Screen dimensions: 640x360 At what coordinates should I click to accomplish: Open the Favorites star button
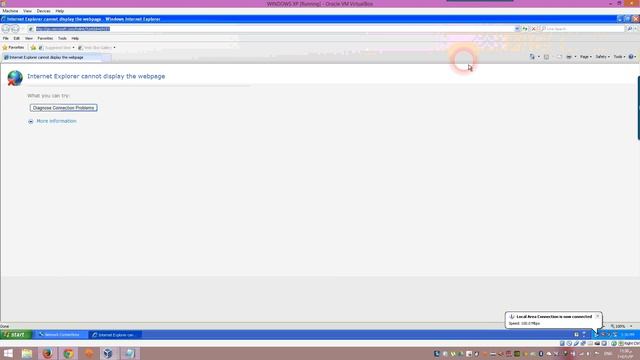coord(13,48)
